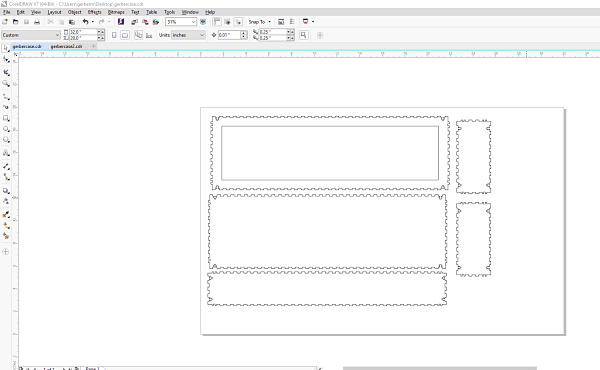The image size is (600, 370).
Task: Toggle portrait page orientation
Action: click(x=114, y=35)
